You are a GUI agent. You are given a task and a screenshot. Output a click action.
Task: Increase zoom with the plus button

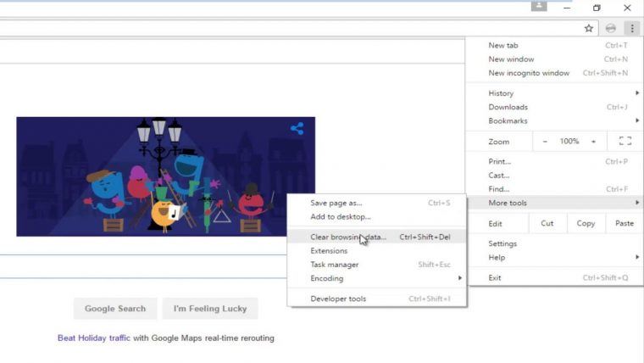[593, 142]
